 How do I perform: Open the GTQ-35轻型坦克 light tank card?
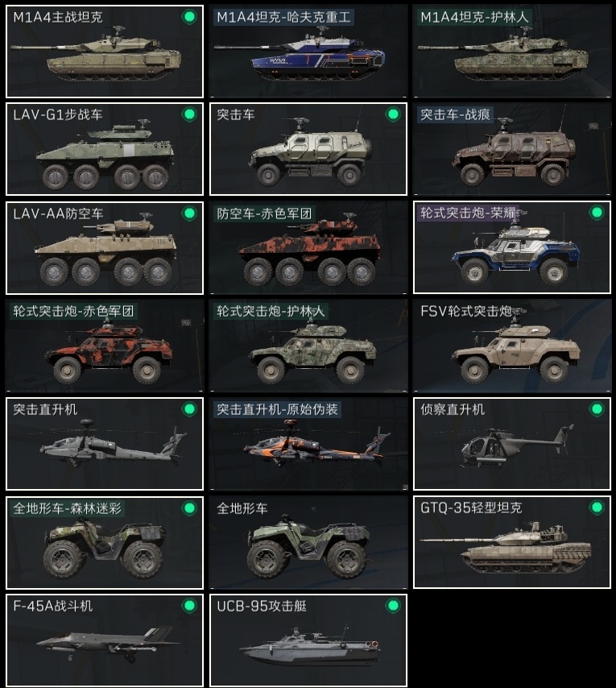(x=512, y=542)
